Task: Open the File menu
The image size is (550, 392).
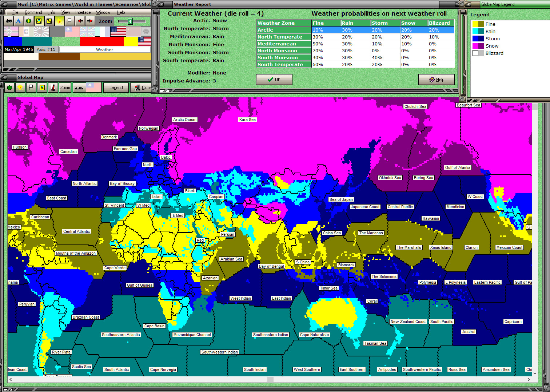Action: [x=15, y=12]
